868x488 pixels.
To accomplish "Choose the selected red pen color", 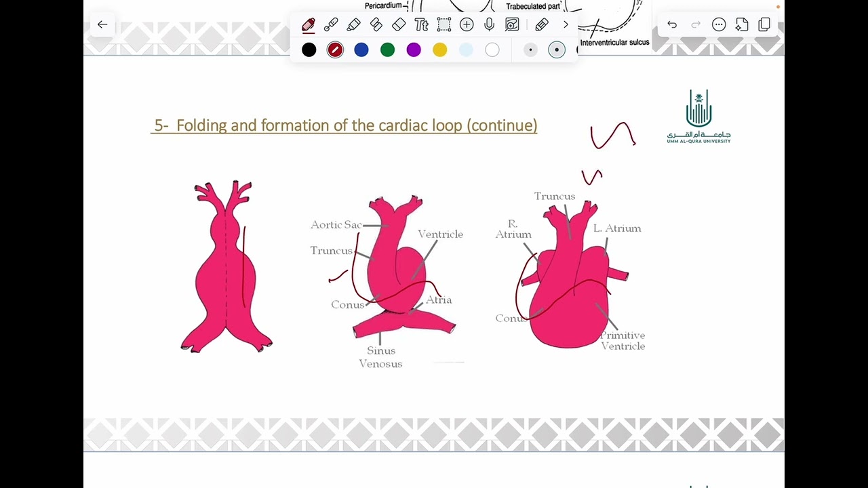I will (335, 49).
